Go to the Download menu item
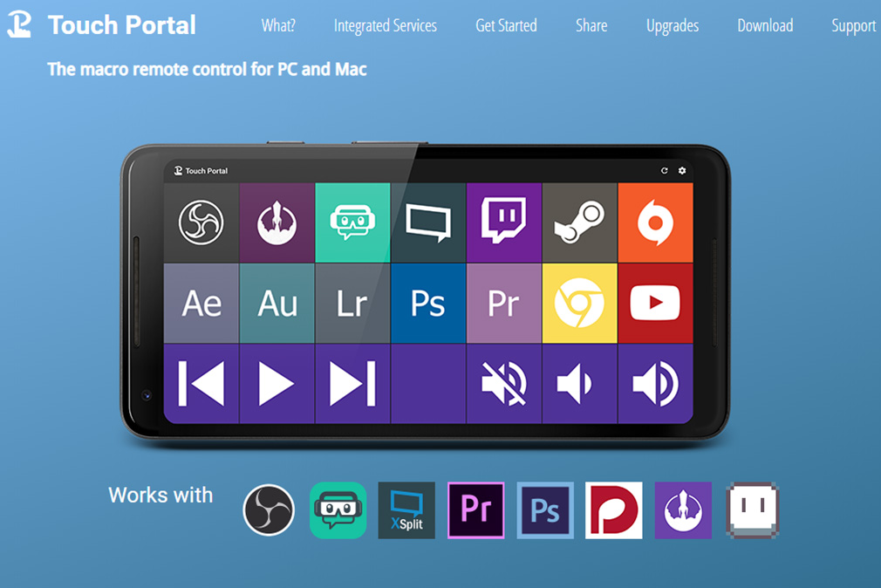881x588 pixels. tap(765, 26)
